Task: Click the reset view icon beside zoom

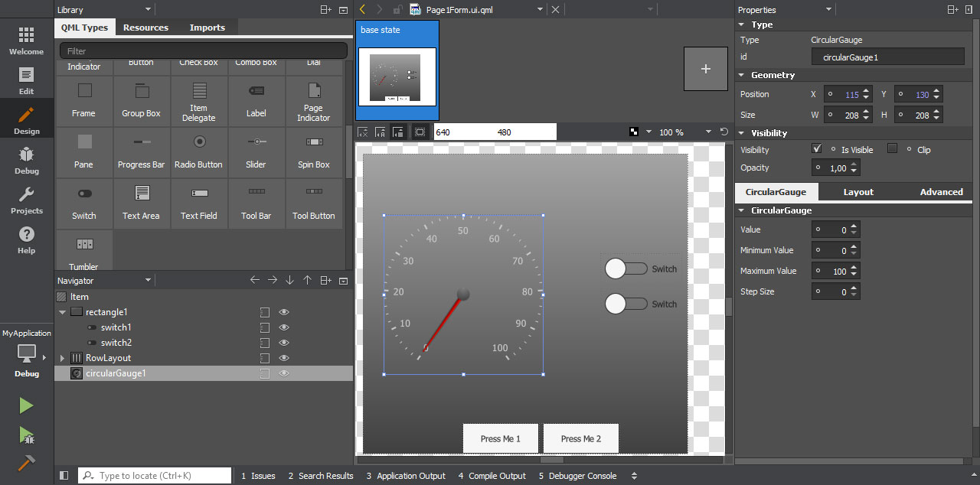Action: (724, 132)
